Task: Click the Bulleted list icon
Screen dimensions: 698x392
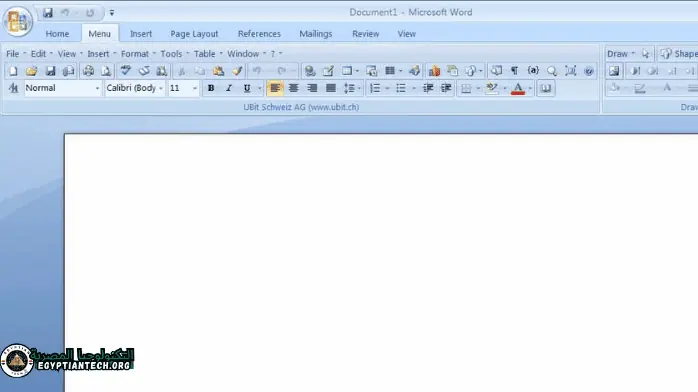Action: click(401, 89)
